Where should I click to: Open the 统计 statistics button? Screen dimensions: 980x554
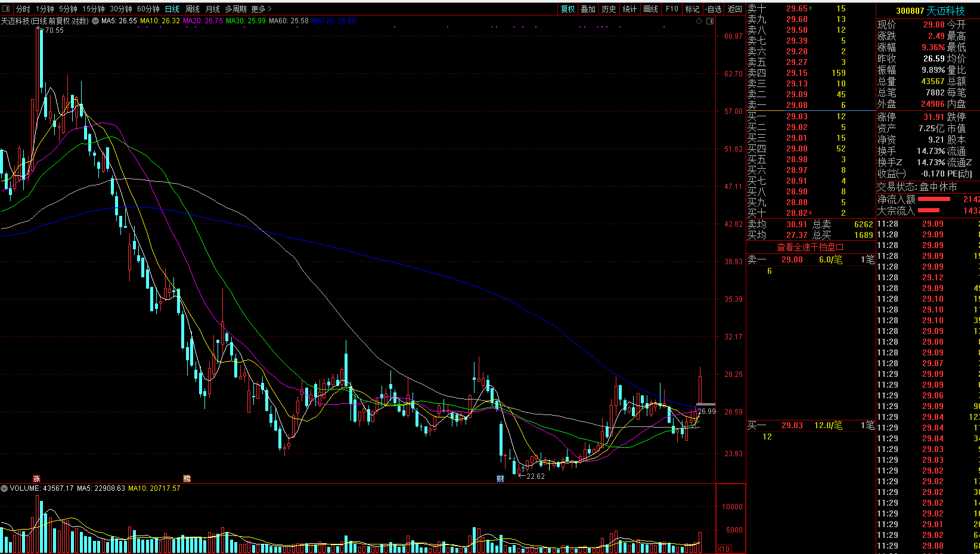pos(629,9)
